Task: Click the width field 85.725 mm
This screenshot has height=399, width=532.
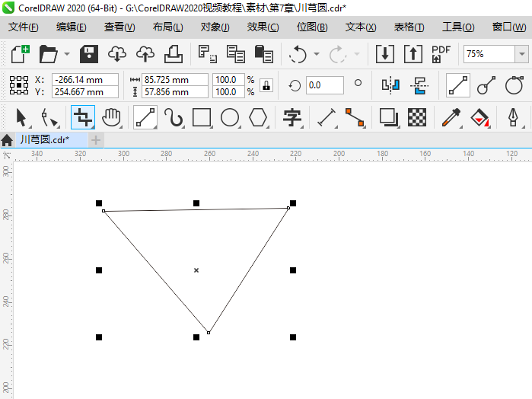Action: click(x=175, y=80)
